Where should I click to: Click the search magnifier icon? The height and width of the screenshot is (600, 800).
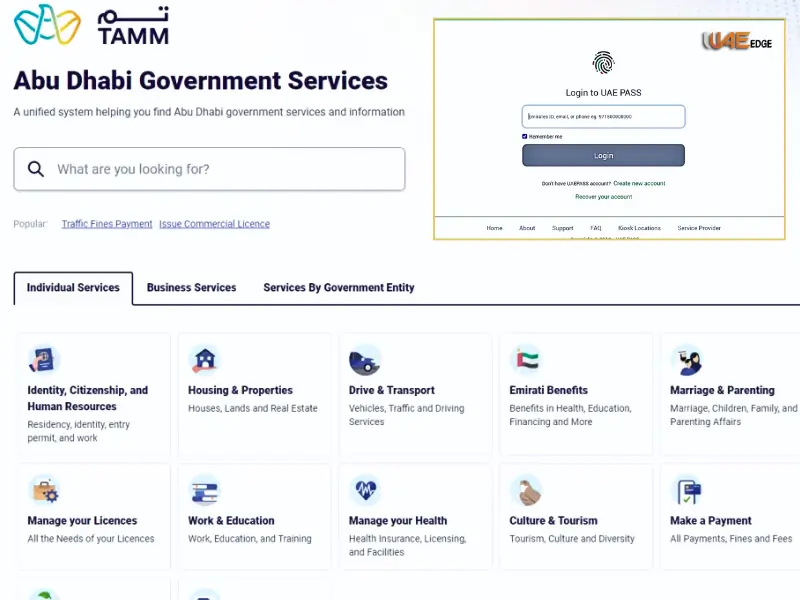36,169
